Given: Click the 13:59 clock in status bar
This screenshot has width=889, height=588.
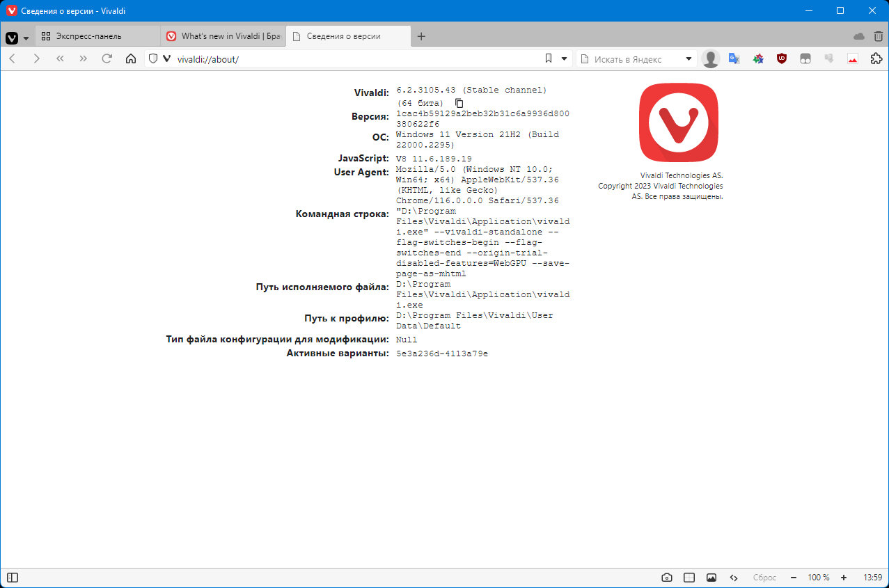Looking at the screenshot, I should click(x=872, y=578).
